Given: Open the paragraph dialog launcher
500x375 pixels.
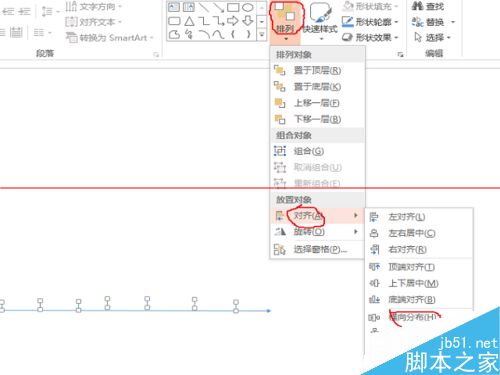Looking at the screenshot, I should coord(156,54).
